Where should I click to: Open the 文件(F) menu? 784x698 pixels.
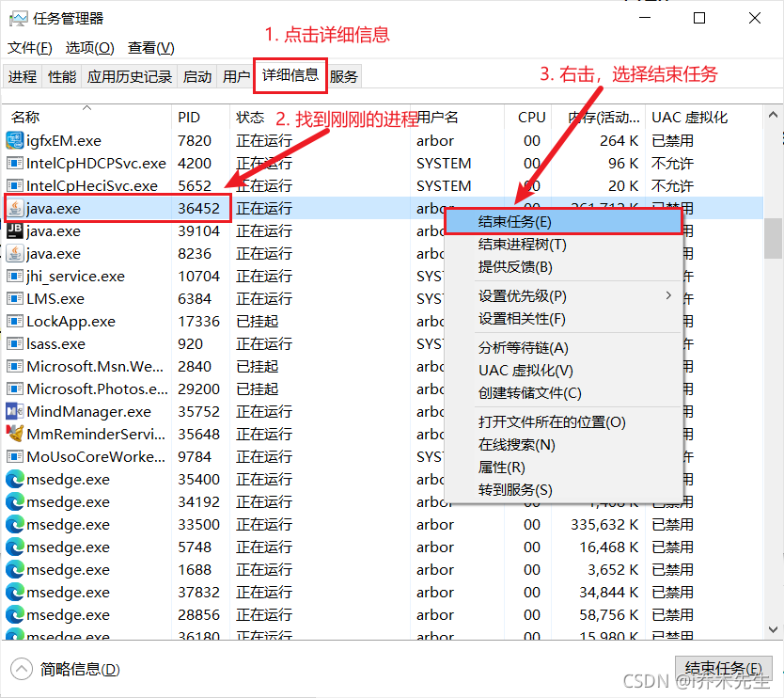click(29, 48)
